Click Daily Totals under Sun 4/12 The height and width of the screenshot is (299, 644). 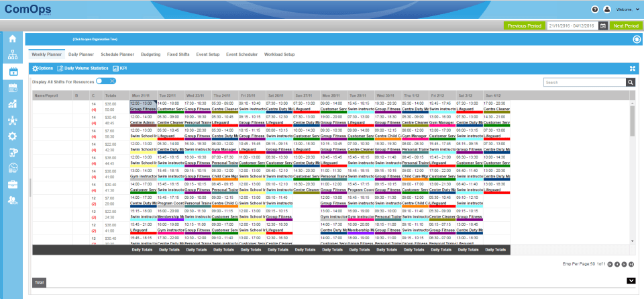(496, 249)
